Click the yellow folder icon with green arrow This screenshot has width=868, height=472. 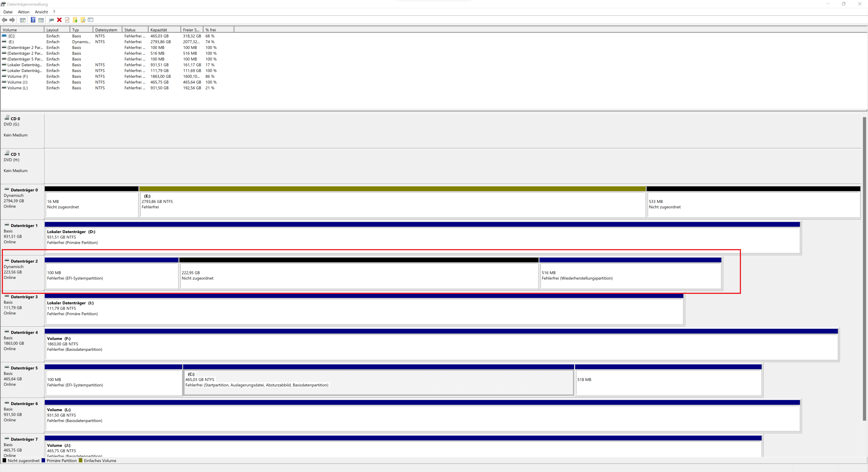click(x=75, y=20)
